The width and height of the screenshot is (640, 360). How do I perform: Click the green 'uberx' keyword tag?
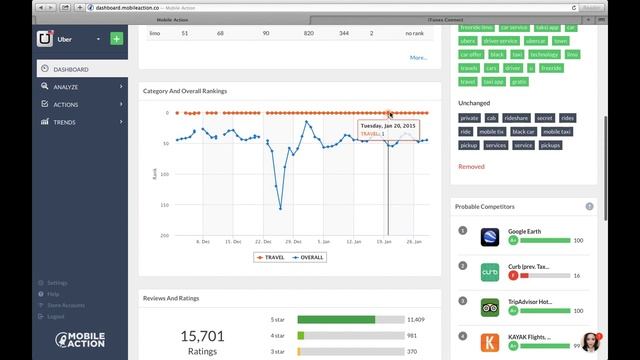(467, 41)
